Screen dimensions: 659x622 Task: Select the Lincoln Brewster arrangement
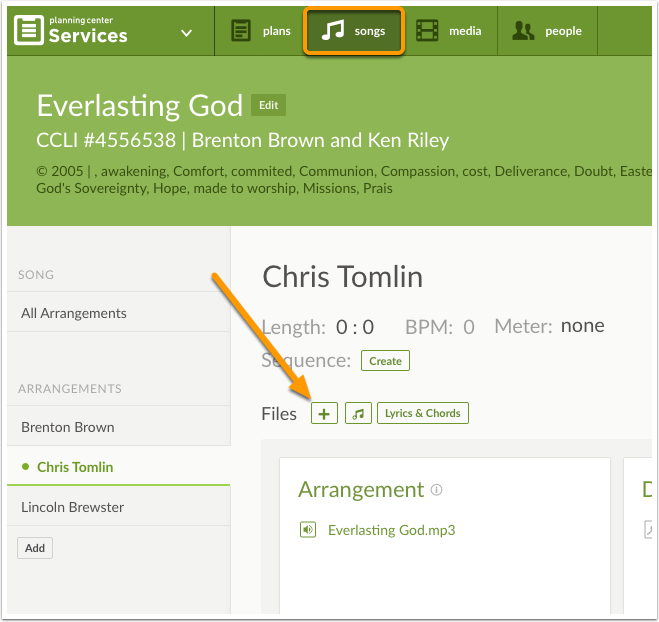pos(119,507)
